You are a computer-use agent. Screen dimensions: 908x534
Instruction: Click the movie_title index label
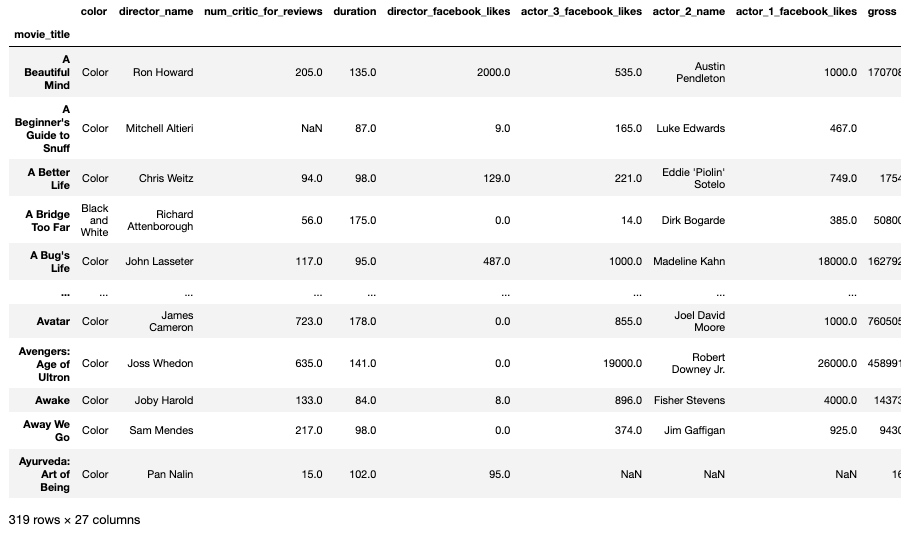pyautogui.click(x=42, y=35)
